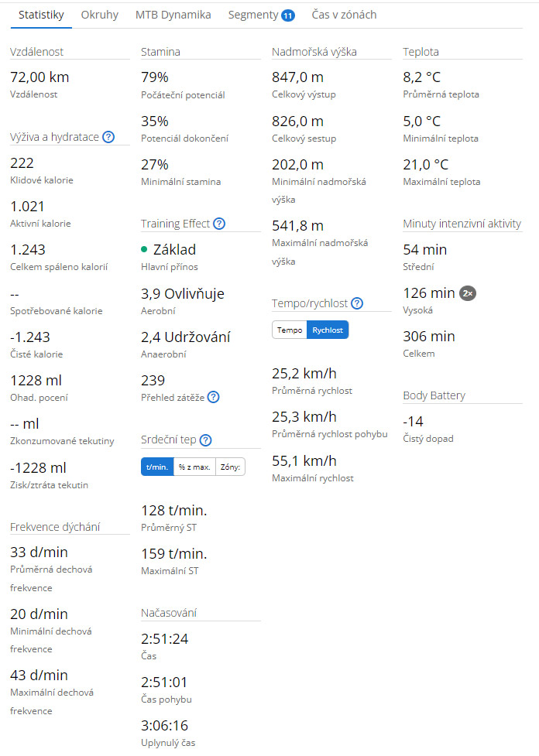Click the Body Battery section heading

click(434, 395)
